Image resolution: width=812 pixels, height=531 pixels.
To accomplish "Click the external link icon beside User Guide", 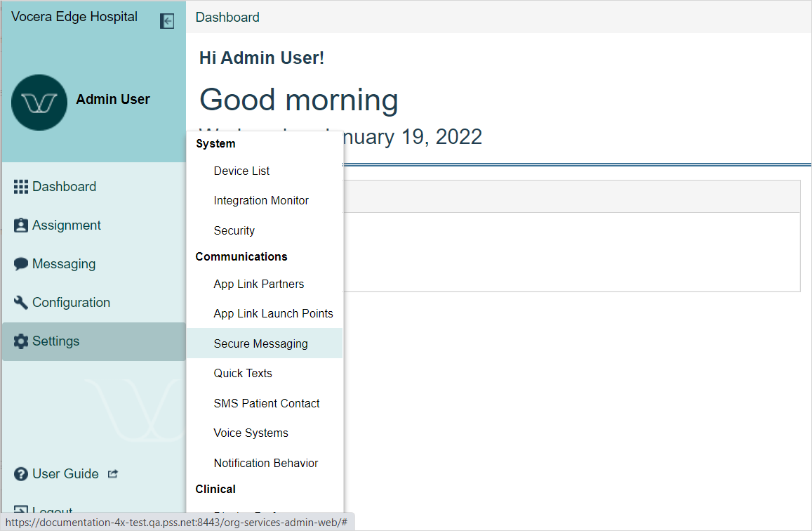I will click(x=113, y=474).
